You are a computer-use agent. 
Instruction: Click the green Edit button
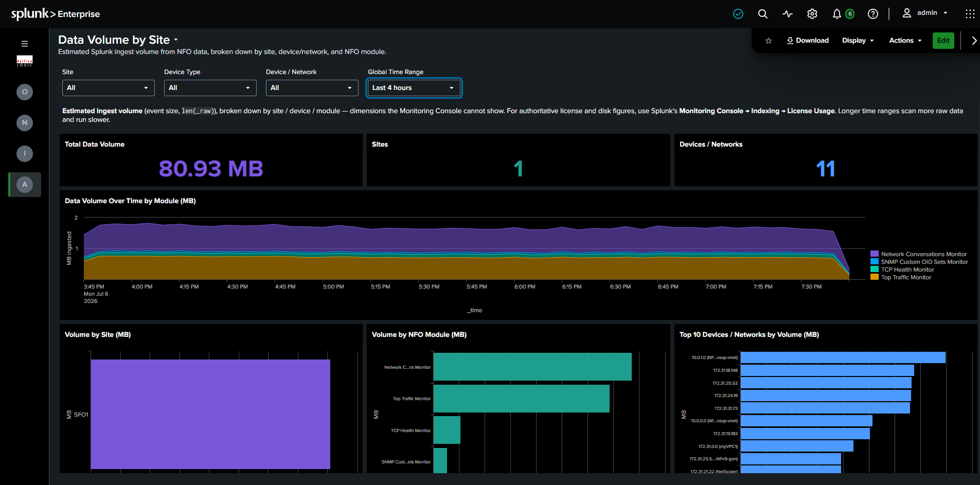click(943, 41)
